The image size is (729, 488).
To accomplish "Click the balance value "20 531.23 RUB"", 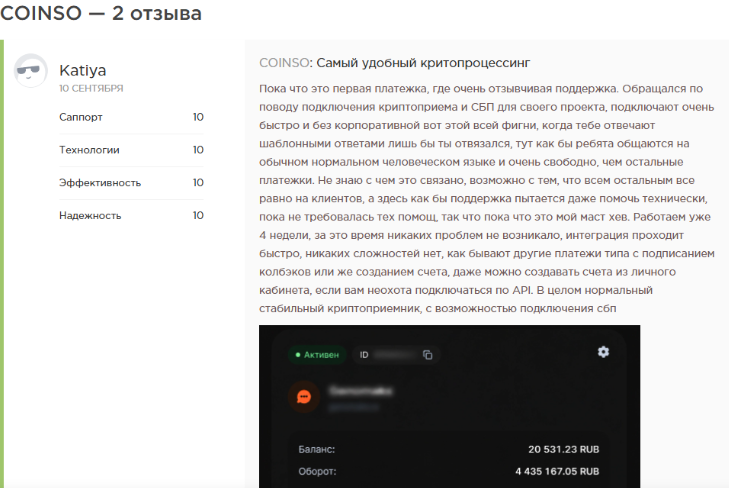I will coord(563,449).
